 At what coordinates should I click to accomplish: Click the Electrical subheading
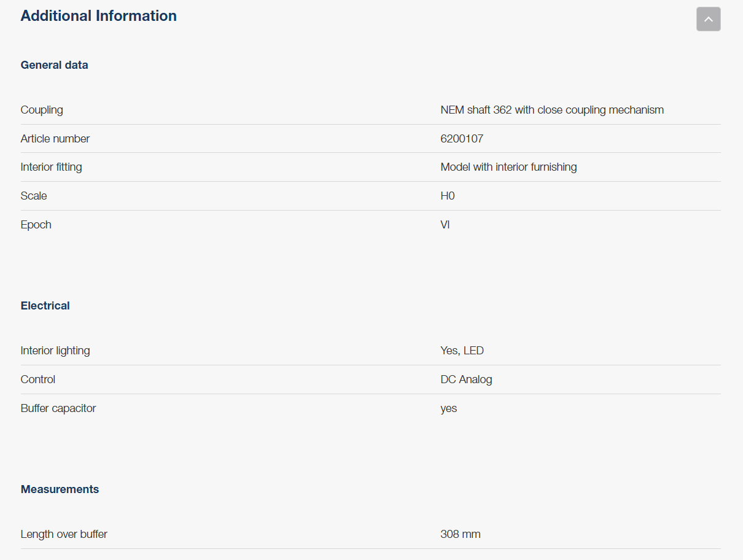pos(45,306)
